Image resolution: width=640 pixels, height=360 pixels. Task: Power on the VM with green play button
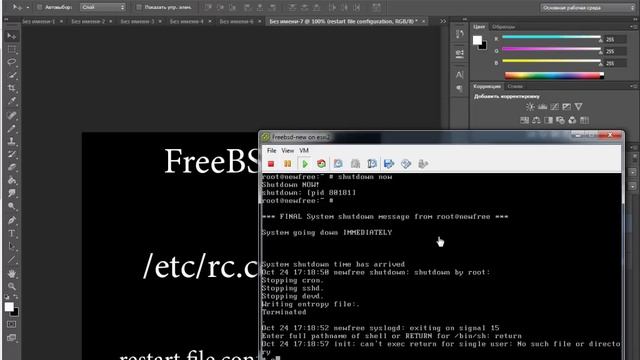[304, 164]
